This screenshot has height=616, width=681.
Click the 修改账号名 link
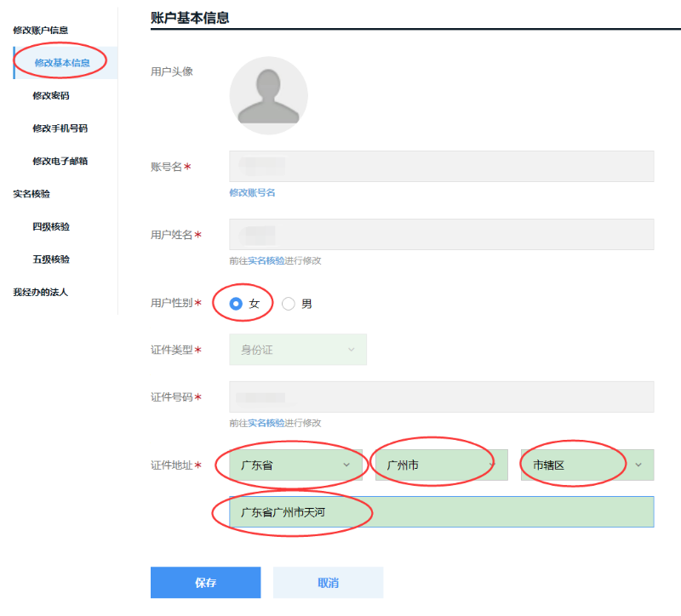(x=255, y=191)
